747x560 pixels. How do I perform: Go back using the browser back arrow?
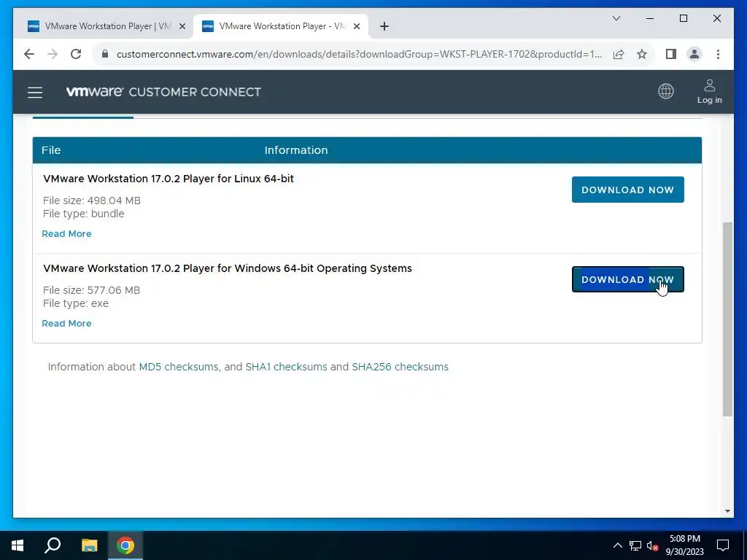coord(29,54)
